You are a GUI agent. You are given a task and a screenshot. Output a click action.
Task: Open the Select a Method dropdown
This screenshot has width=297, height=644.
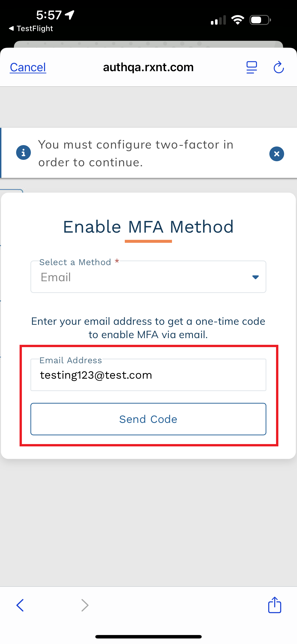click(x=148, y=277)
